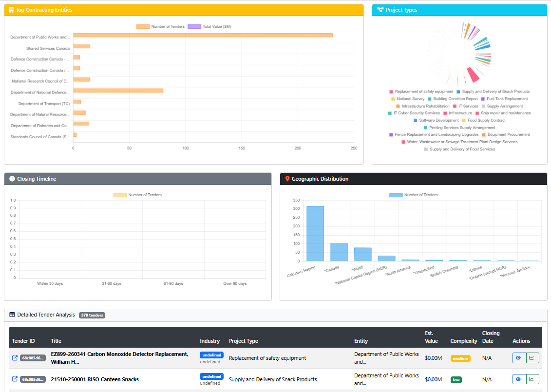This screenshot has width=551, height=392.
Task: Click the Department of National Defence bar
Action: coord(118,91)
